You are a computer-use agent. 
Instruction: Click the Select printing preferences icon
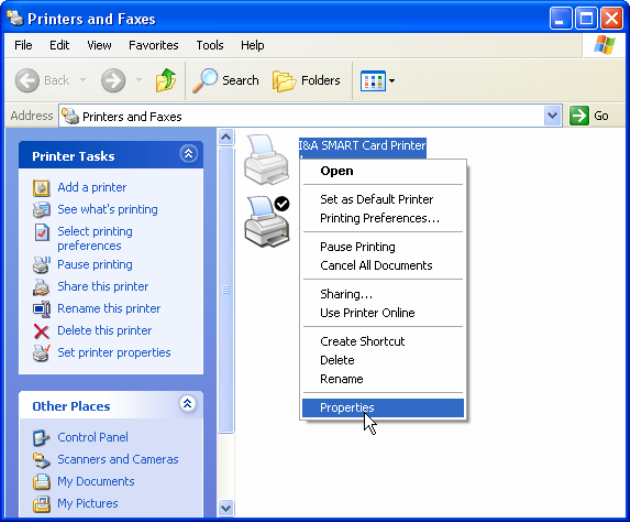[x=41, y=232]
